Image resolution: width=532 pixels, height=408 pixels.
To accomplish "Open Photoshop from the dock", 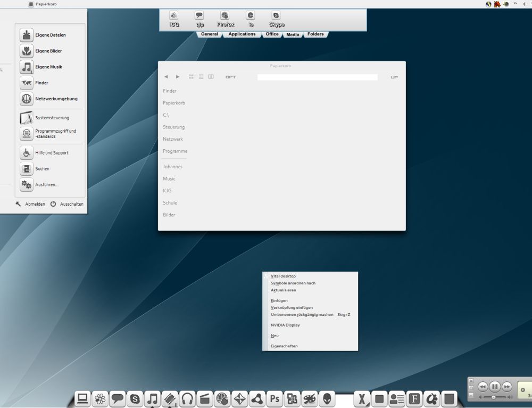I will [275, 398].
